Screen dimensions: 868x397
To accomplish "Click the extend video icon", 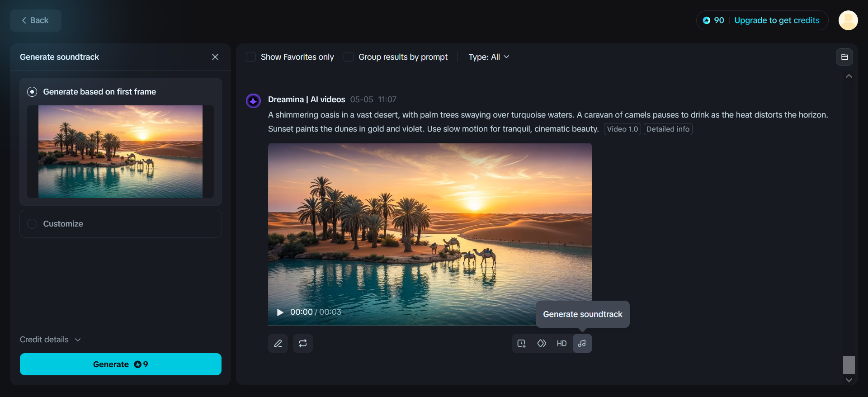I will 522,344.
